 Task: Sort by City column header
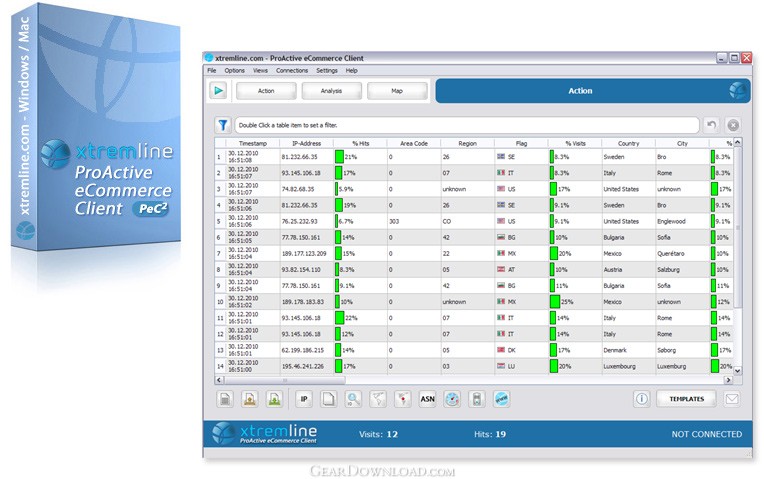pyautogui.click(x=682, y=143)
